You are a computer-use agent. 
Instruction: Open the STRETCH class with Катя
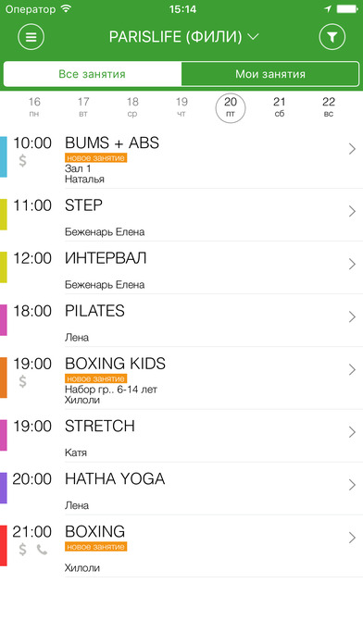pyautogui.click(x=181, y=436)
